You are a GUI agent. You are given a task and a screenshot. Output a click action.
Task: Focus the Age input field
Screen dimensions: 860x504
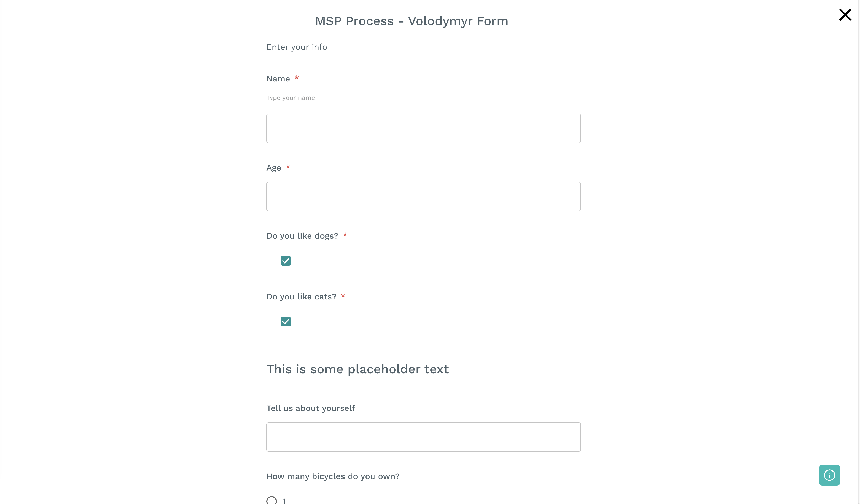(423, 196)
